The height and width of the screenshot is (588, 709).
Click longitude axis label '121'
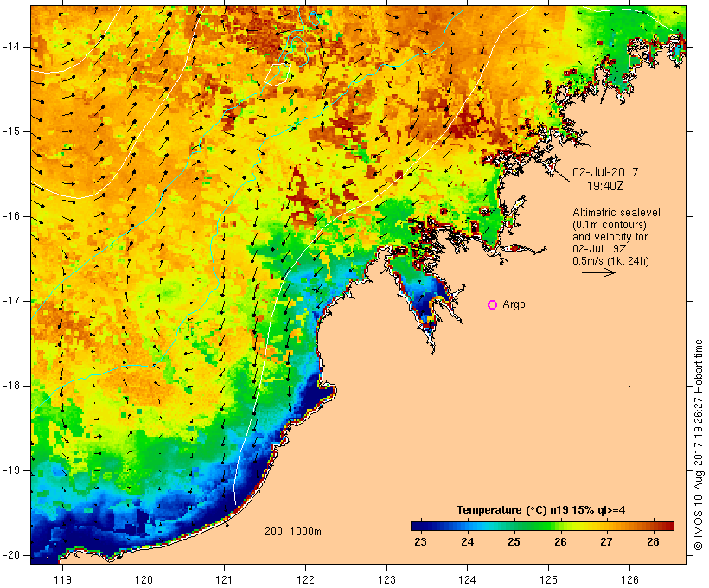click(x=224, y=579)
